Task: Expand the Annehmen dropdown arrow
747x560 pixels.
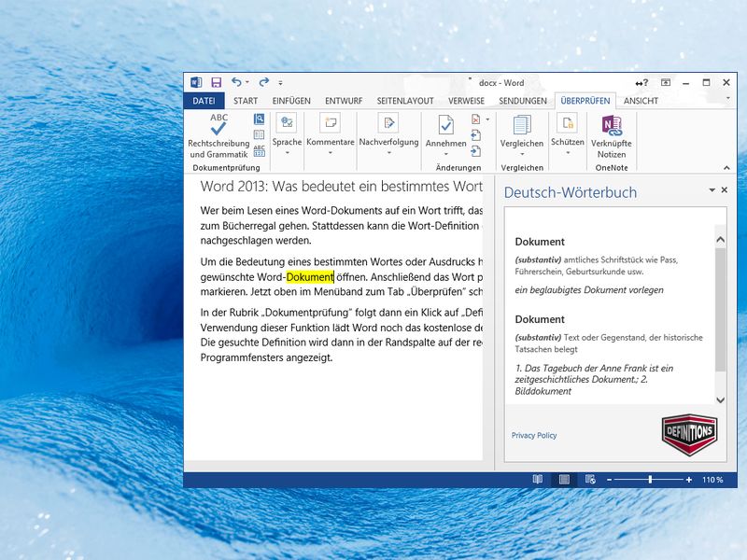Action: [446, 154]
